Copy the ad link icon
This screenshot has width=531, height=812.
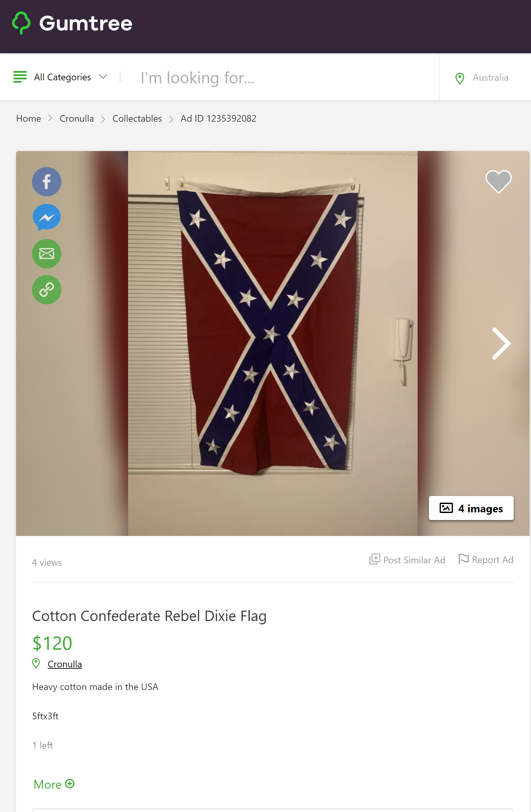pos(46,290)
